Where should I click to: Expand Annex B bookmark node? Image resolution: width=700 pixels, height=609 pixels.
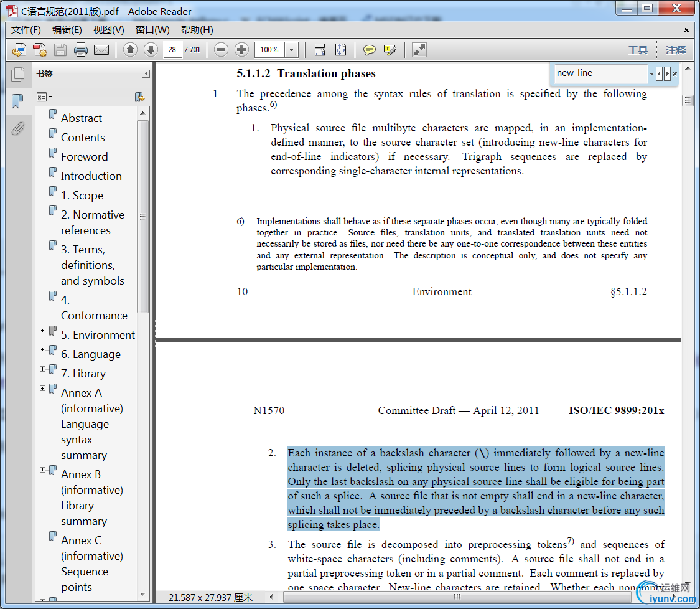click(x=42, y=470)
